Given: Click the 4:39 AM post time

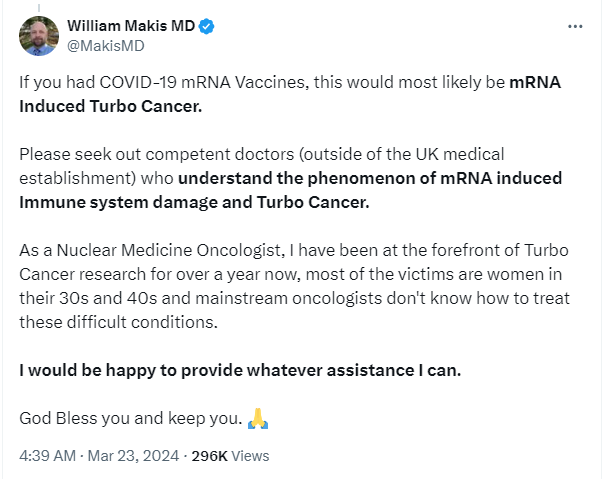Looking at the screenshot, I should (48, 456).
